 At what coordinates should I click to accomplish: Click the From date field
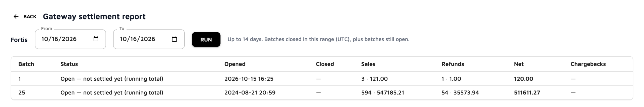(x=70, y=39)
